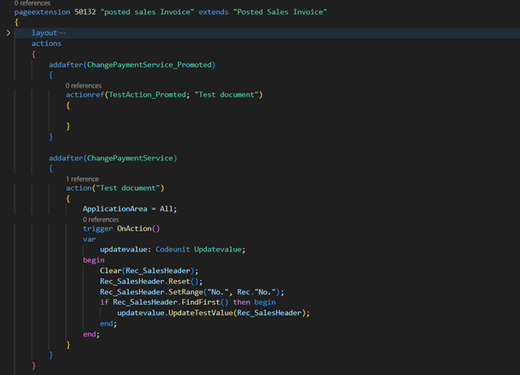Click the Clear function call
This screenshot has width=520, height=375.
(111, 271)
